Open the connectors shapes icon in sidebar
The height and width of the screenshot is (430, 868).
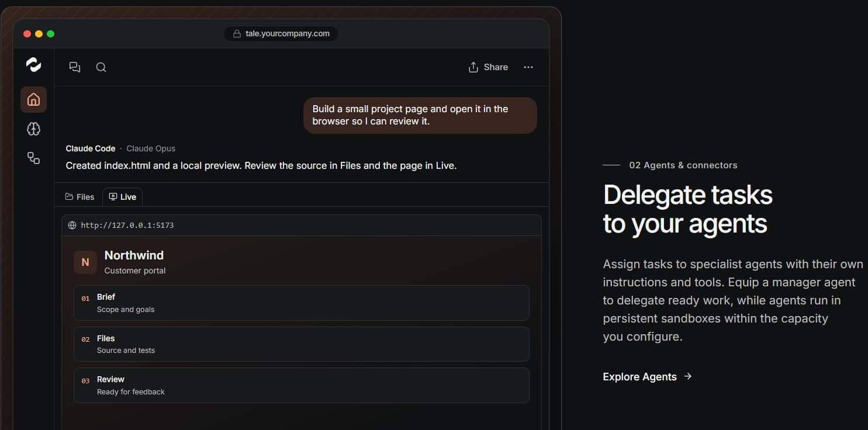point(33,158)
